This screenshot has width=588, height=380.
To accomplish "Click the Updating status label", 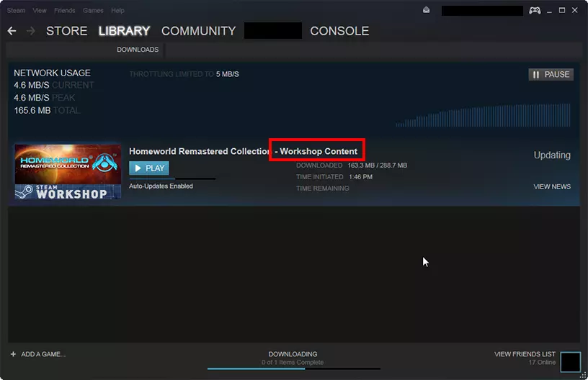I will coord(552,155).
